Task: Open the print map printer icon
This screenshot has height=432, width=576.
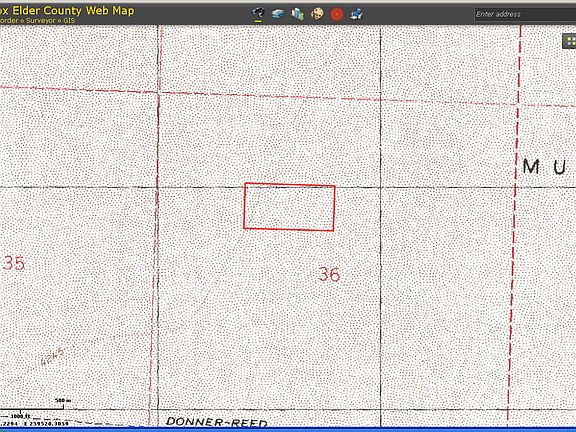Action: pos(356,14)
